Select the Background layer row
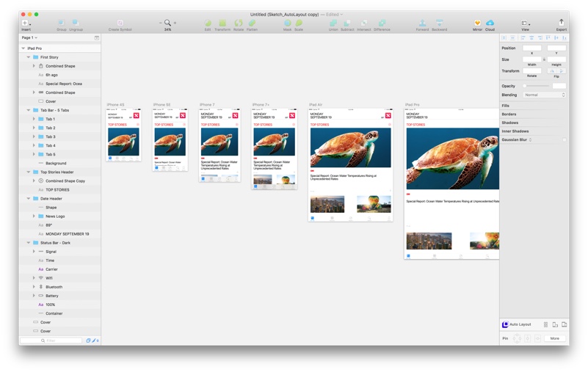Image resolution: width=588 pixels, height=372 pixels. (x=60, y=164)
